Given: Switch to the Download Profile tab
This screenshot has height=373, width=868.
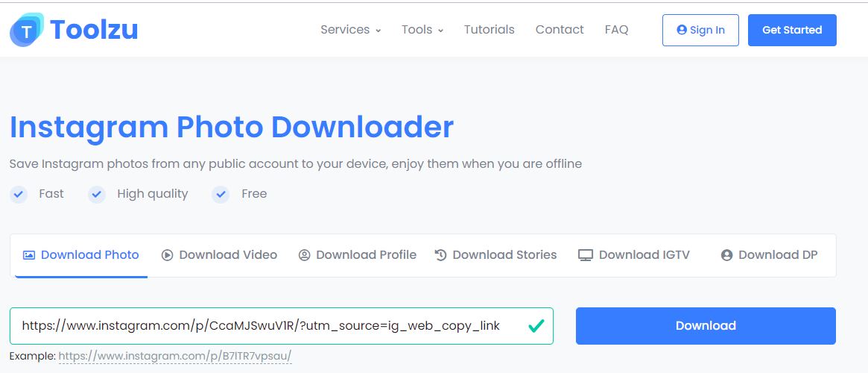Looking at the screenshot, I should 358,255.
